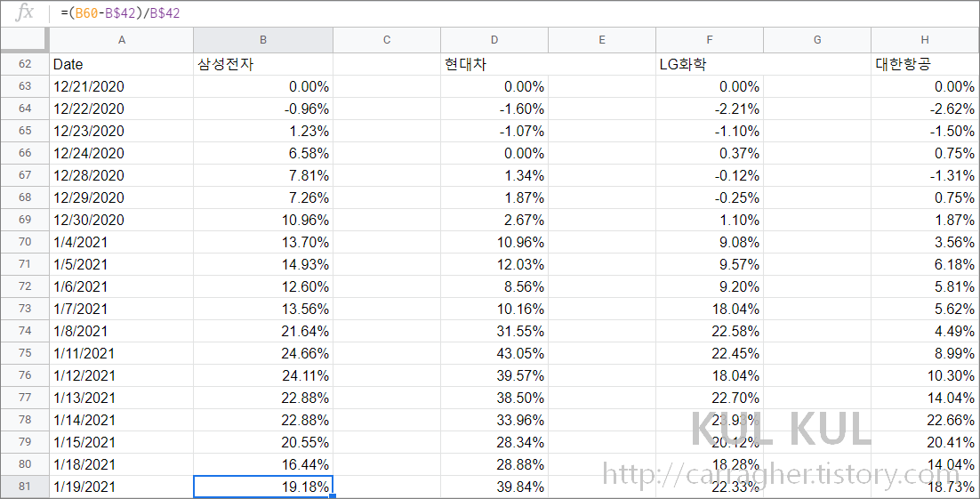Select row 81 header

tap(25, 487)
